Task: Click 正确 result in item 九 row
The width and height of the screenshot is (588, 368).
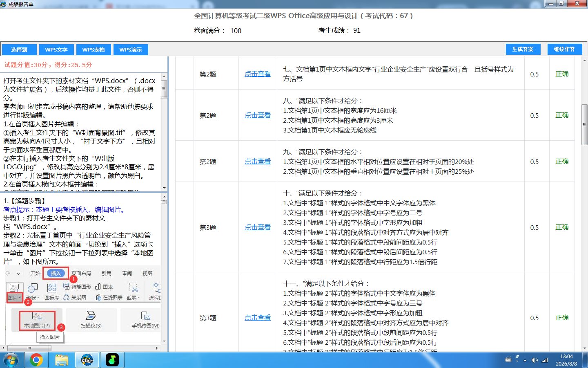Action: [562, 162]
